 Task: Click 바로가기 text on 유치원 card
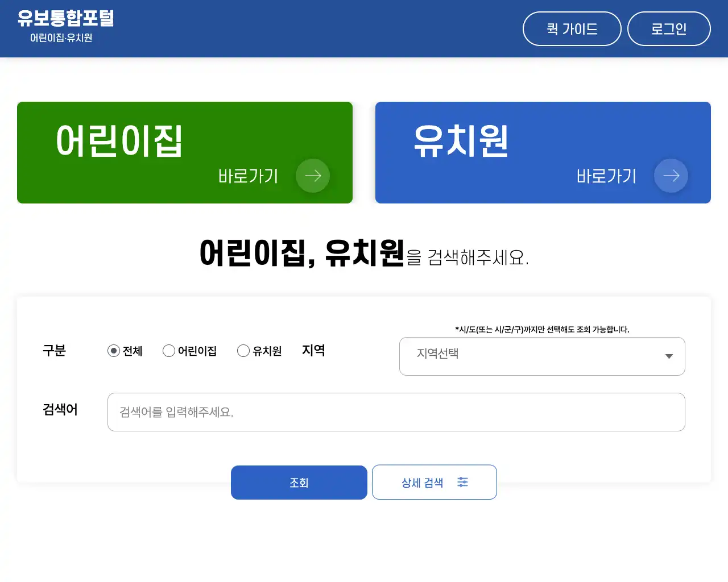point(606,176)
